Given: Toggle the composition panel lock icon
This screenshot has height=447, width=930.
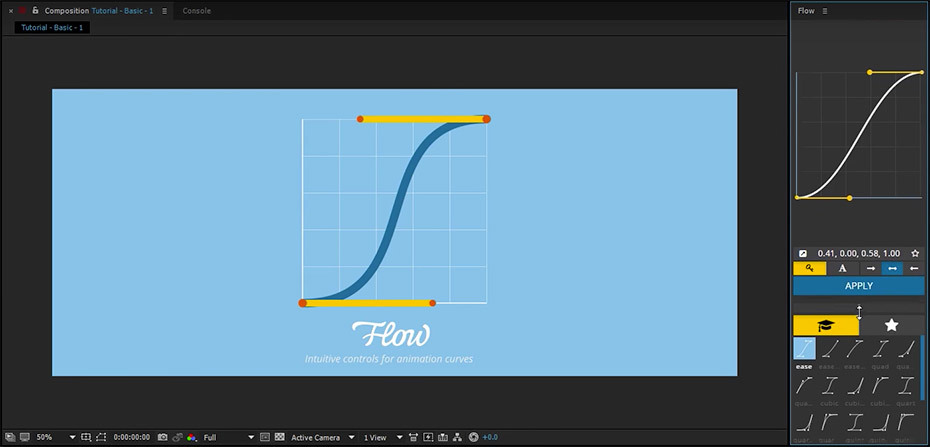Looking at the screenshot, I should [35, 11].
